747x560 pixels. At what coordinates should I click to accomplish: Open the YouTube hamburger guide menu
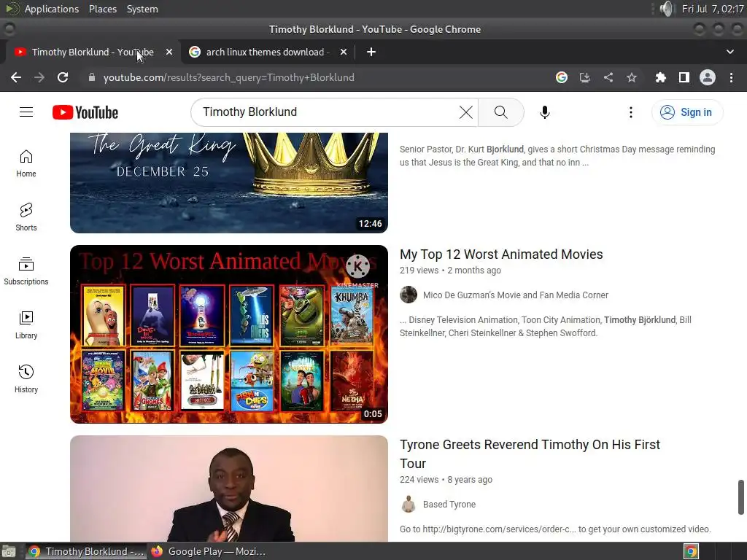coord(26,112)
